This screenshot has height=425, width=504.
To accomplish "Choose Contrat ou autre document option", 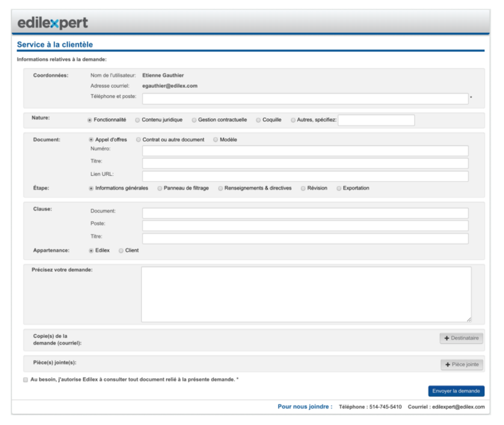I will 139,140.
